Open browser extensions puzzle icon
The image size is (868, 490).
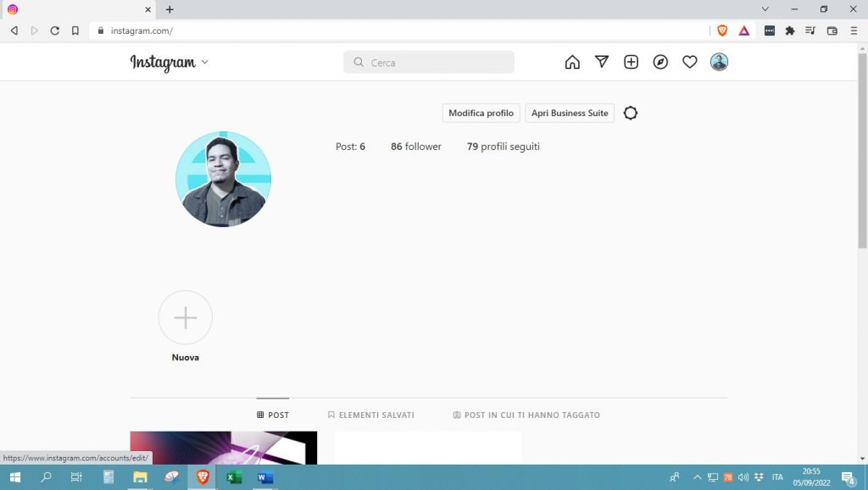(x=790, y=31)
